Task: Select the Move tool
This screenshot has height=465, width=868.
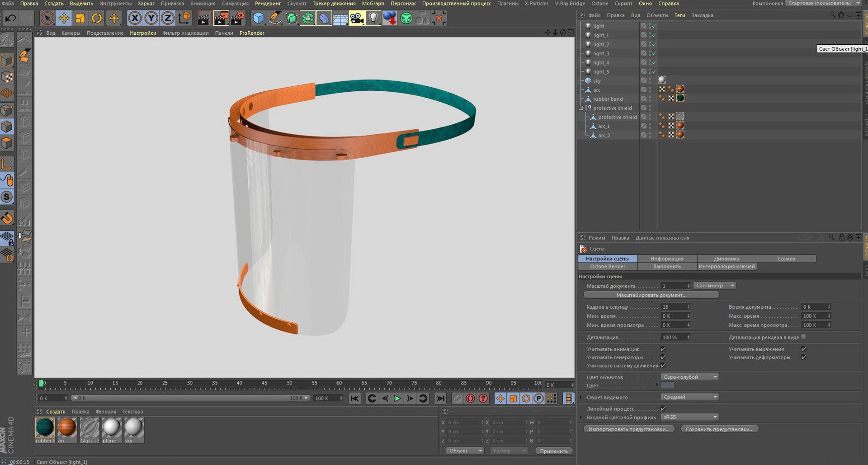Action: coord(64,18)
